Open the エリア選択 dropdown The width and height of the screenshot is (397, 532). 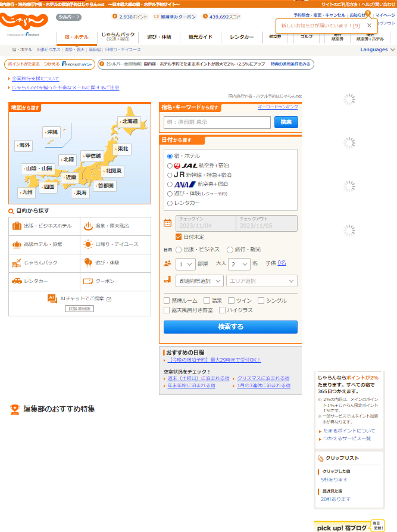[262, 281]
